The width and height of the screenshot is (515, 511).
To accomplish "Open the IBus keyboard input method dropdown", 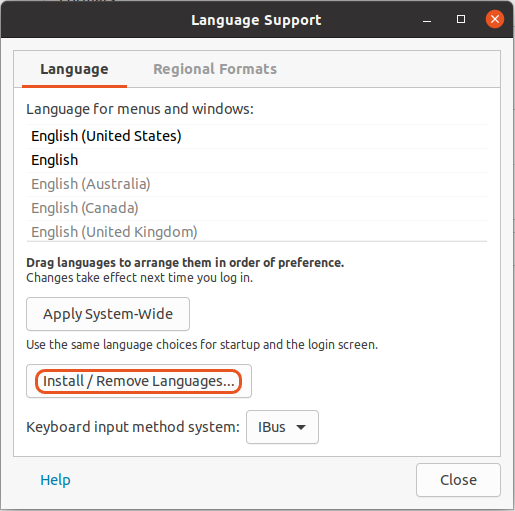I will click(x=282, y=427).
